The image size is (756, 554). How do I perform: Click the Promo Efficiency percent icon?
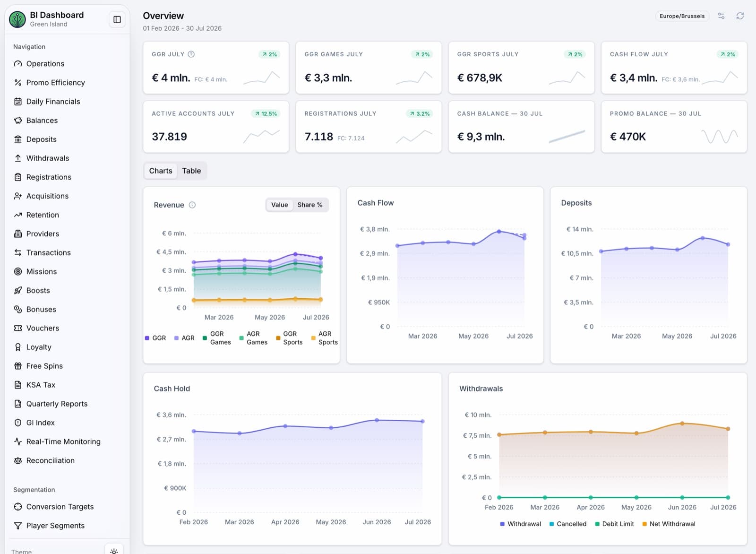(x=18, y=83)
